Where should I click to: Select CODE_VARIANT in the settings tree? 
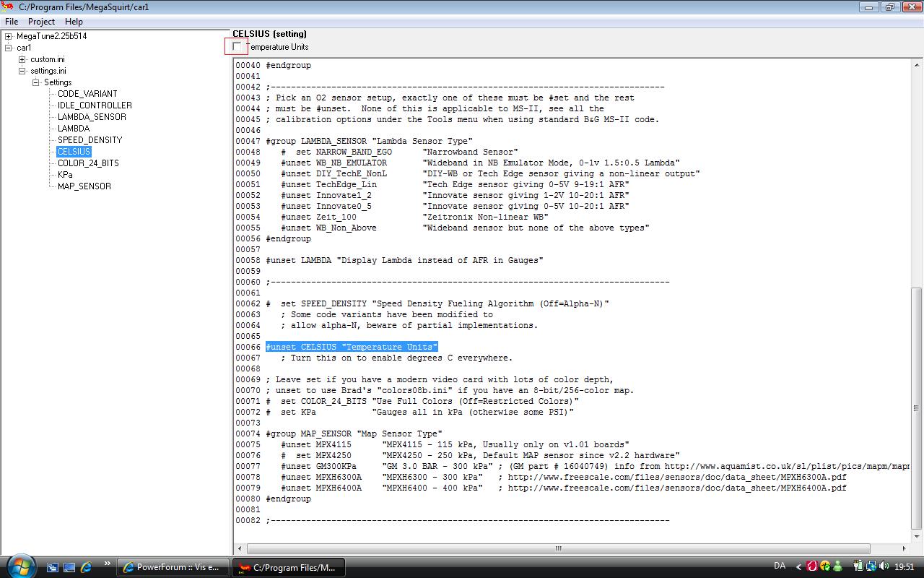[x=87, y=94]
